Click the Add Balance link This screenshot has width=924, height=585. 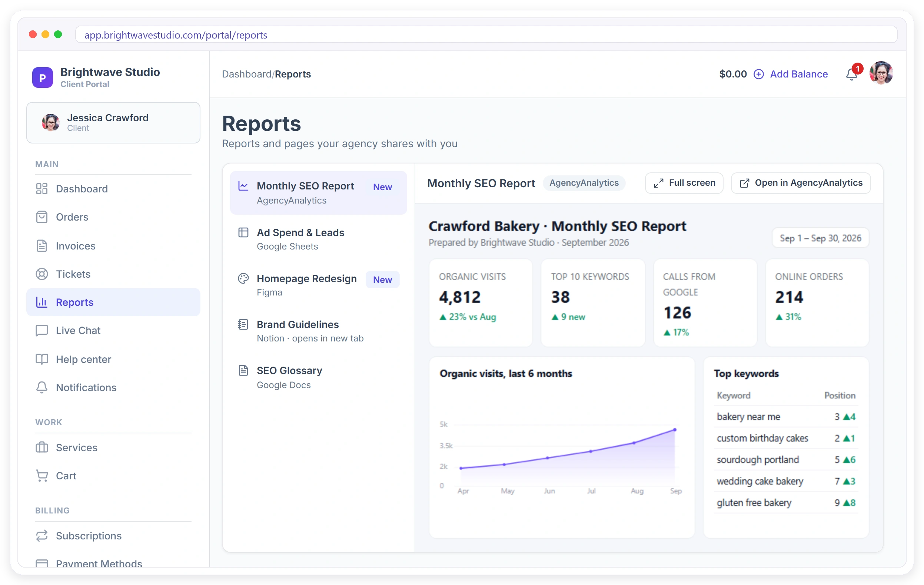click(798, 74)
